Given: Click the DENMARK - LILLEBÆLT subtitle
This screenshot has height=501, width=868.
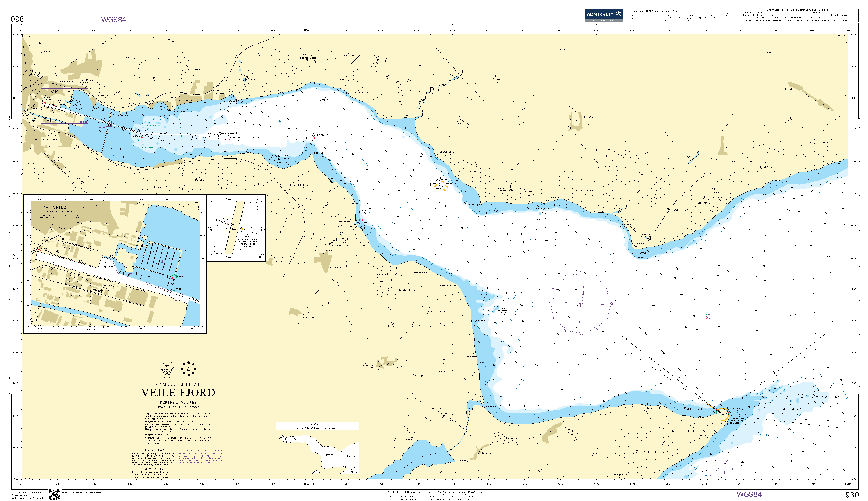Looking at the screenshot, I should click(x=178, y=384).
